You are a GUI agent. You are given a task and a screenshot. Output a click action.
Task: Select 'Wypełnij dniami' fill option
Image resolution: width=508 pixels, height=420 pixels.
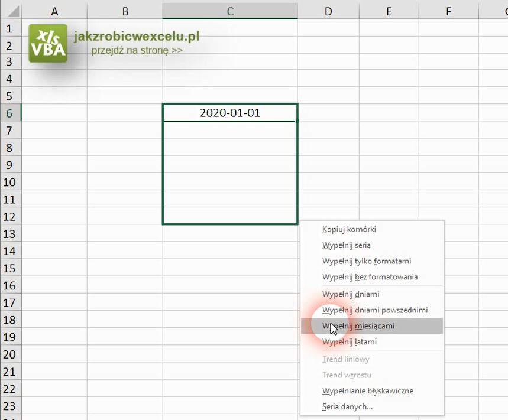(x=351, y=294)
